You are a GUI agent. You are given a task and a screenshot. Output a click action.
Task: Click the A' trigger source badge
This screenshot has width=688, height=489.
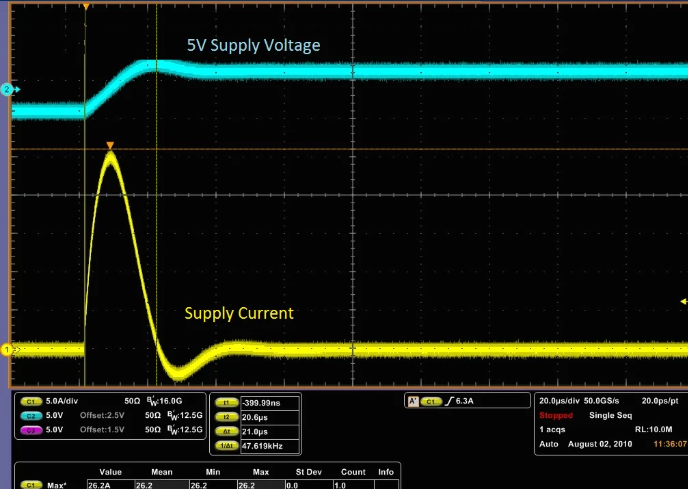(412, 401)
